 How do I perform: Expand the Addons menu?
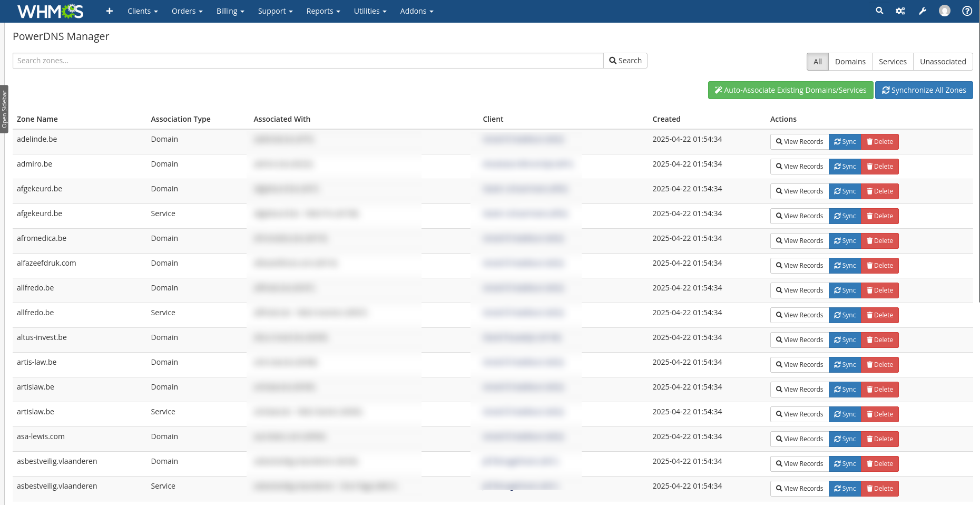[x=417, y=11]
